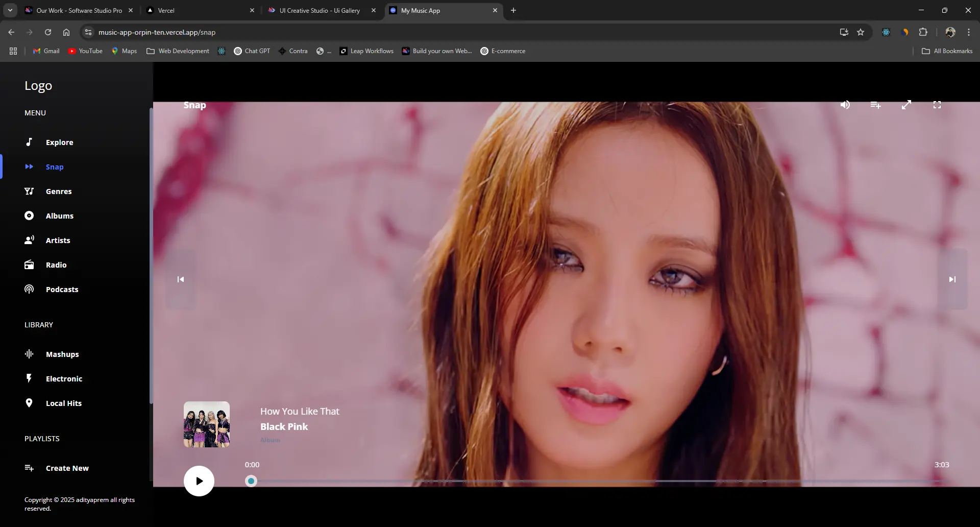Click the React extension icon in toolbar
980x527 pixels.
coord(886,32)
